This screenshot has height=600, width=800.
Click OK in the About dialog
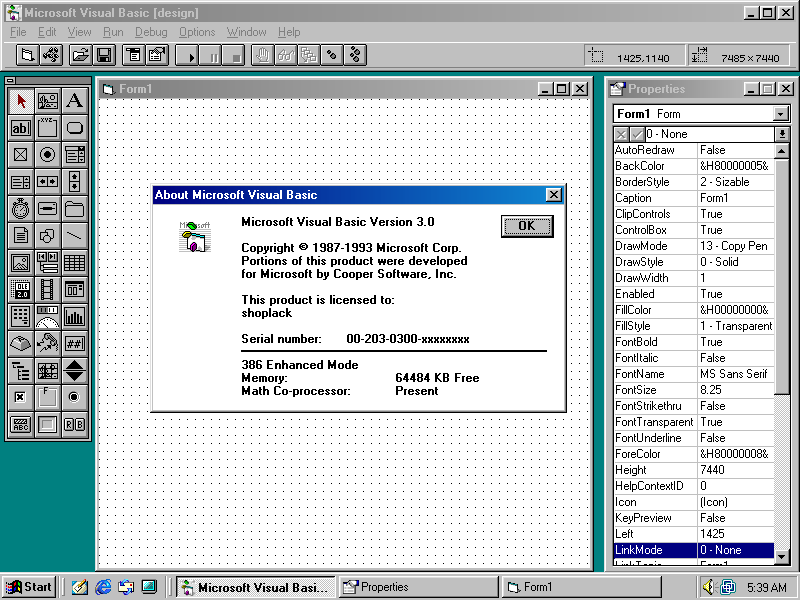click(x=527, y=226)
